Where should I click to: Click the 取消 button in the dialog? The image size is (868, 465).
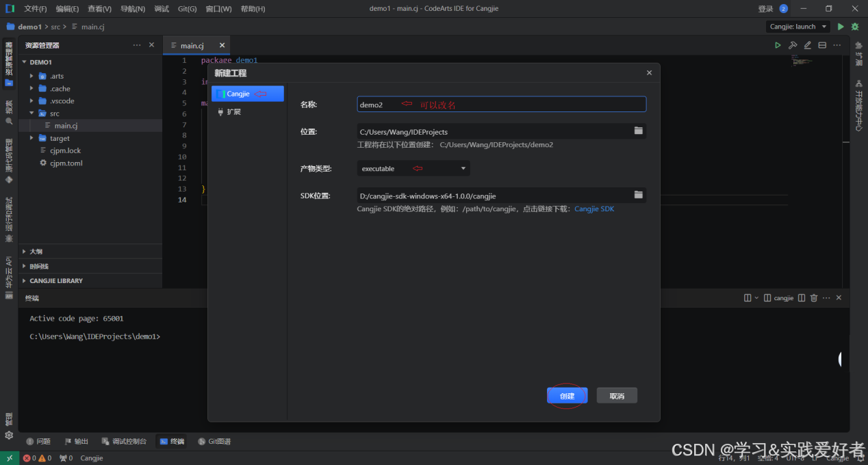click(x=617, y=396)
